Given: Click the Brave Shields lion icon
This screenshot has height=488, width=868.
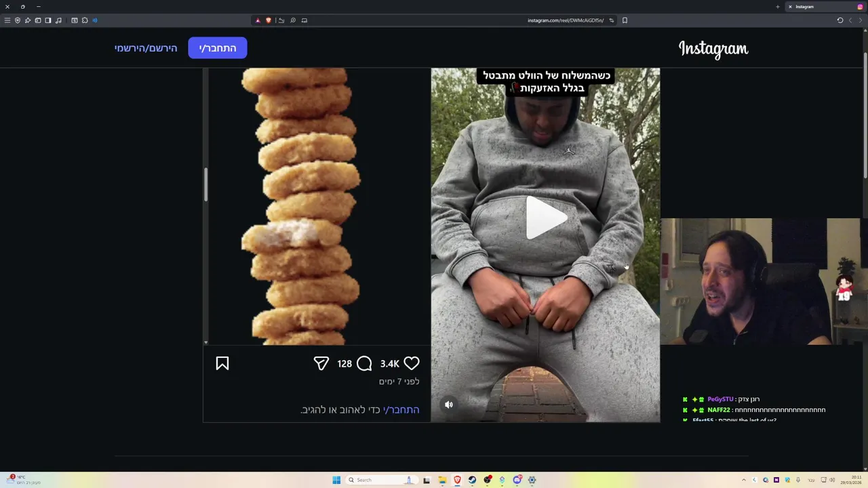Looking at the screenshot, I should tap(269, 20).
